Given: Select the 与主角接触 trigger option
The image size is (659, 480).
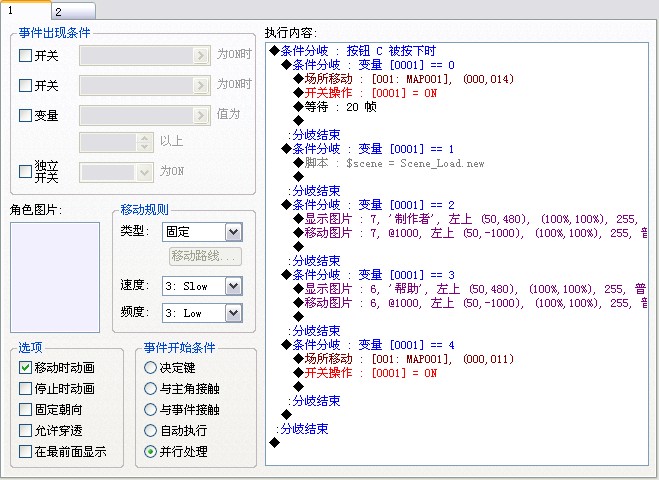Looking at the screenshot, I should (x=150, y=388).
